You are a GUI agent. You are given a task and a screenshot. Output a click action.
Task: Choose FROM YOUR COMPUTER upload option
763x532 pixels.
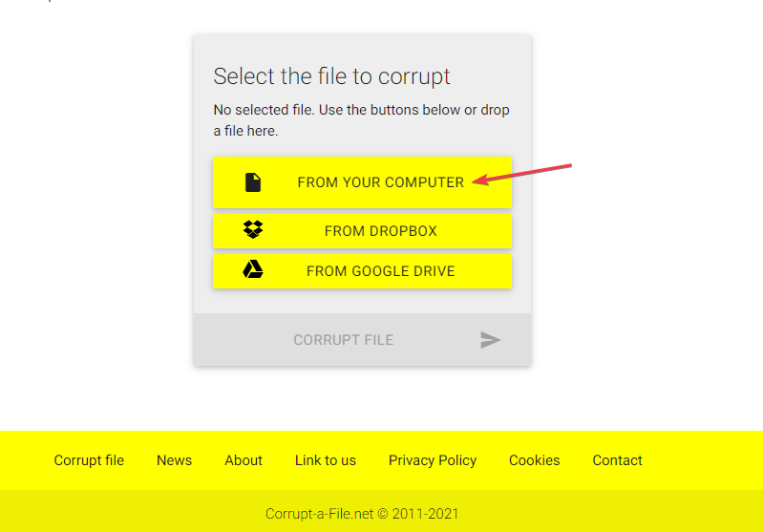pyautogui.click(x=380, y=182)
